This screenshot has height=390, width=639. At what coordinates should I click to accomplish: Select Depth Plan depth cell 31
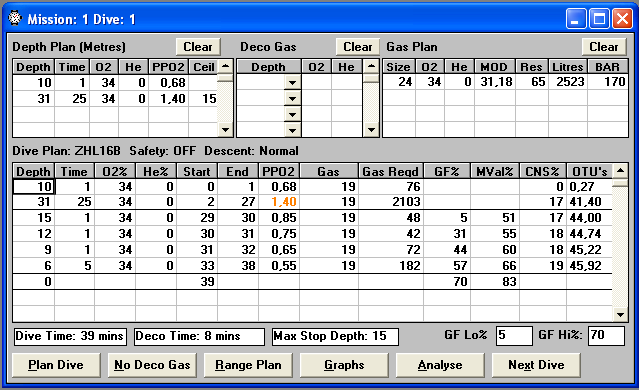(34, 99)
